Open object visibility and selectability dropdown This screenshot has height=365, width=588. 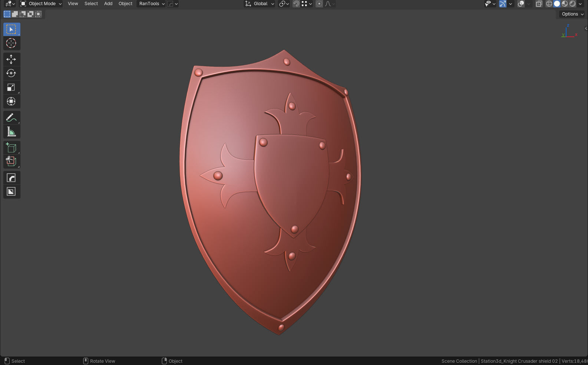coord(490,4)
